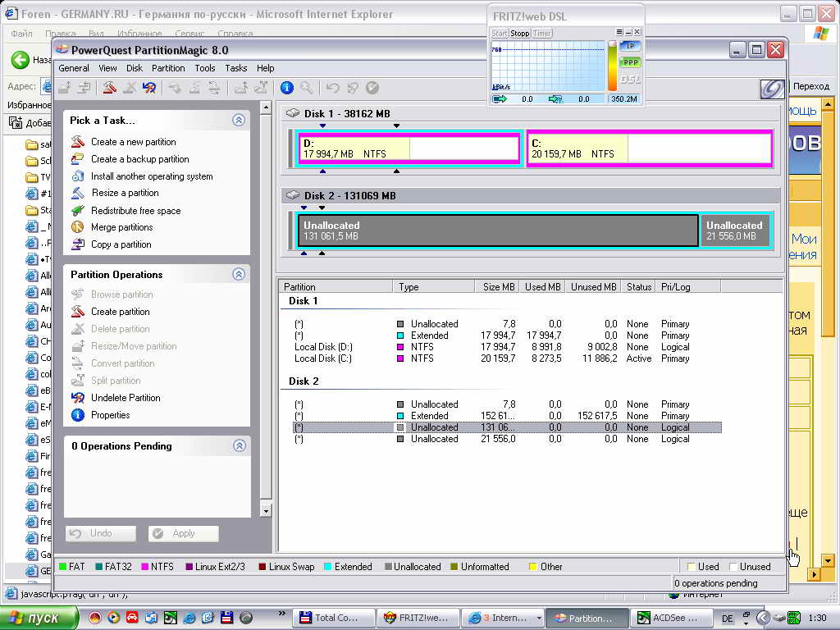Click the FRITZ!web DSL menu lines icon
The image size is (840, 630).
[619, 32]
